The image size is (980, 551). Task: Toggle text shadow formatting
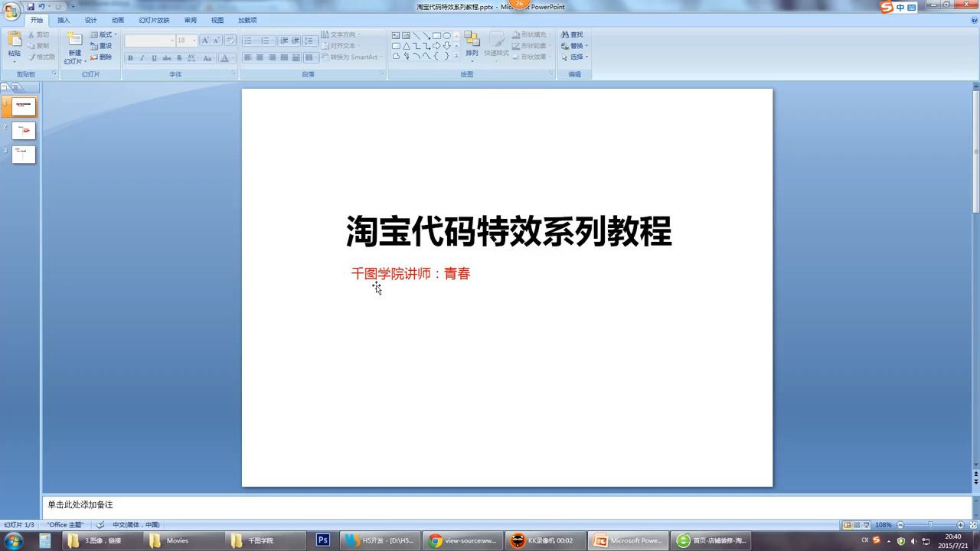(x=179, y=58)
